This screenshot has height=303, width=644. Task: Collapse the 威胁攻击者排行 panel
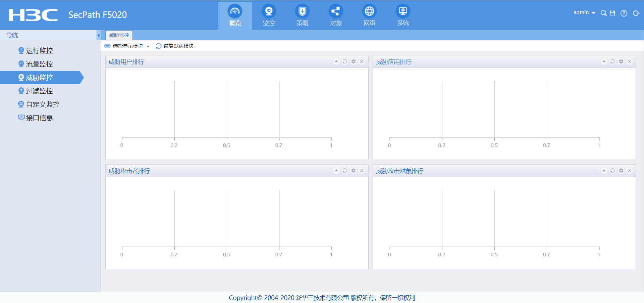coord(336,171)
